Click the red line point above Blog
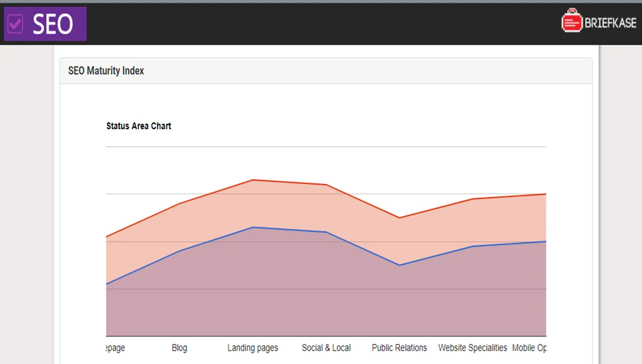This screenshot has height=364, width=642. [179, 203]
